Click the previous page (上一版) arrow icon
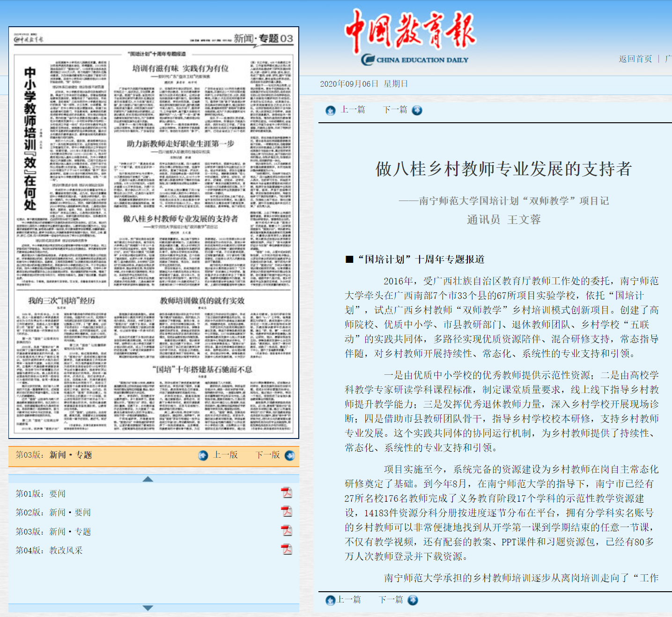Image resolution: width=672 pixels, height=617 pixels. click(203, 455)
